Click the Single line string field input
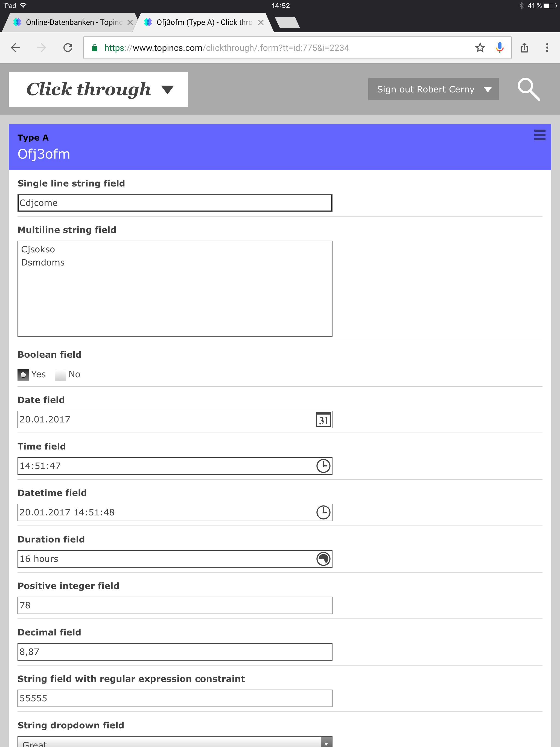Image resolution: width=560 pixels, height=747 pixels. point(175,203)
